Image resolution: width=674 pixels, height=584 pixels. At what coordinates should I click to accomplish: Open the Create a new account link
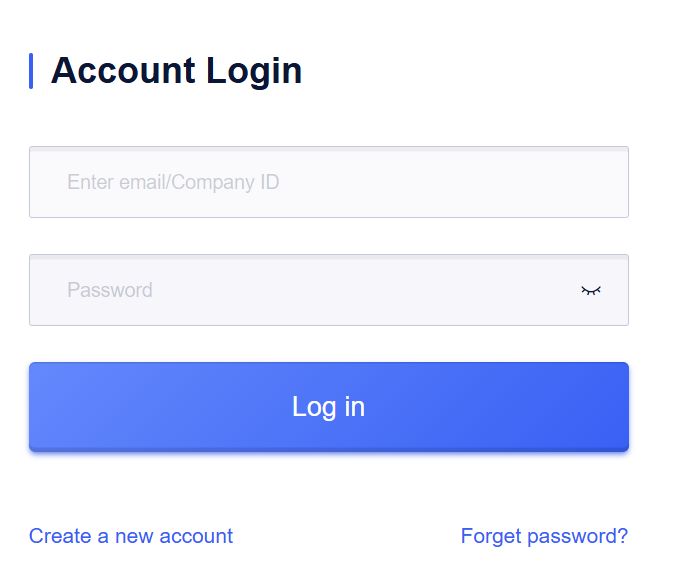131,536
